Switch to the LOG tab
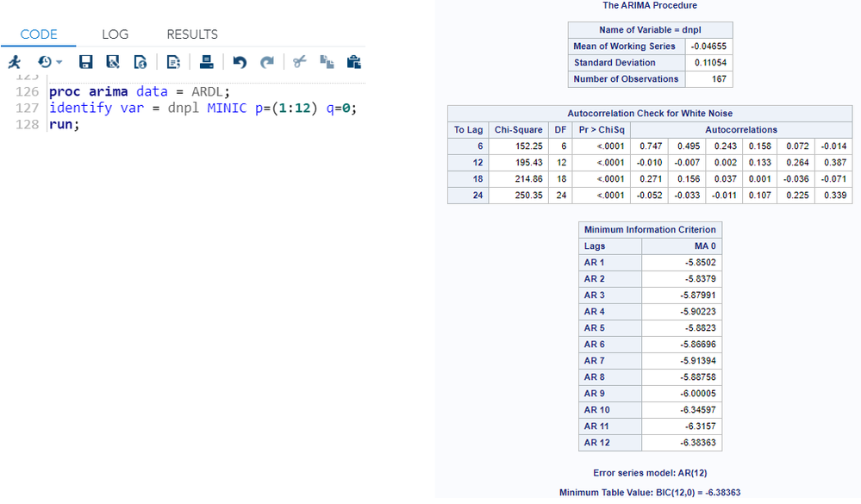 point(115,34)
